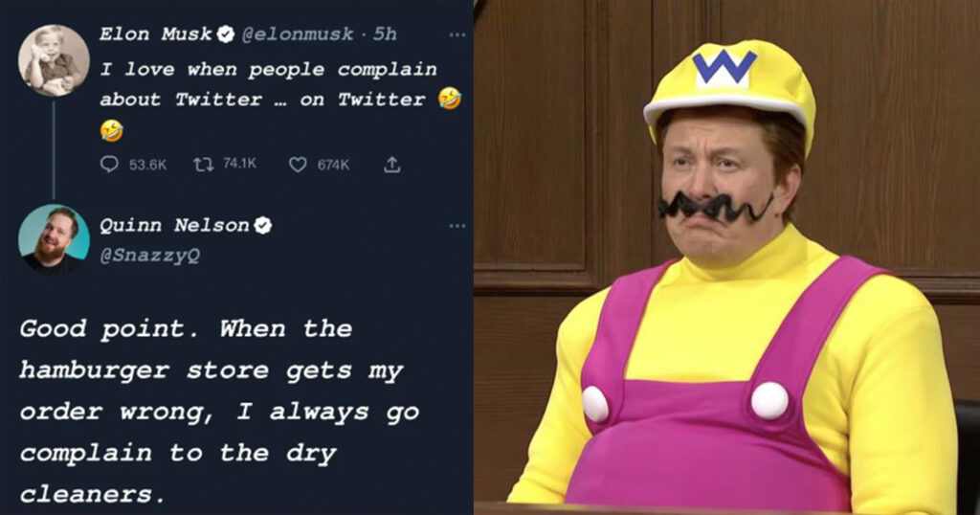Click the 53.6K reply count
Image resolution: width=980 pixels, height=515 pixels.
(x=147, y=165)
